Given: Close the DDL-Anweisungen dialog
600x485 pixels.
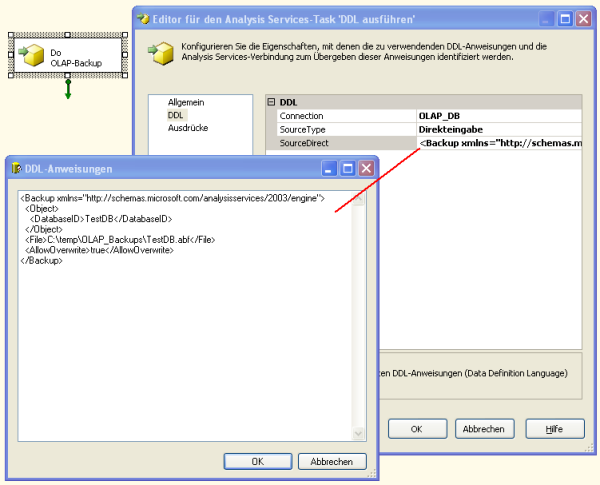Looking at the screenshot, I should coord(366,169).
